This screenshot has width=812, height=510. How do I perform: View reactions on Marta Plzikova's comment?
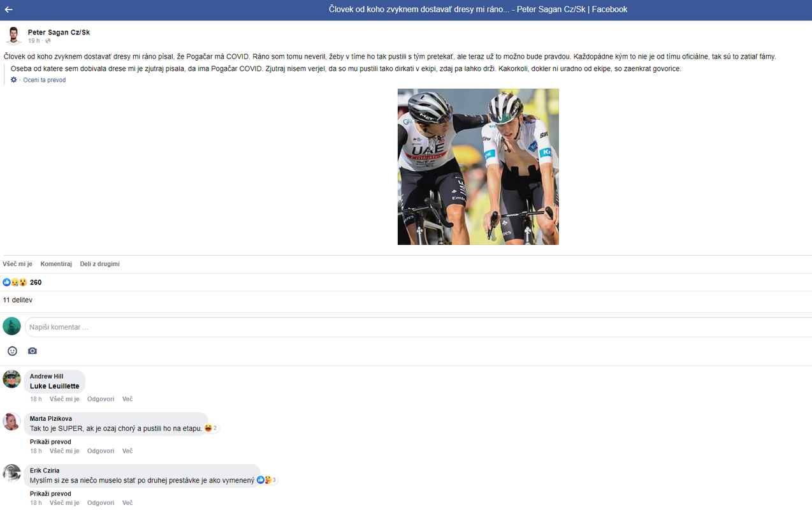tap(212, 428)
